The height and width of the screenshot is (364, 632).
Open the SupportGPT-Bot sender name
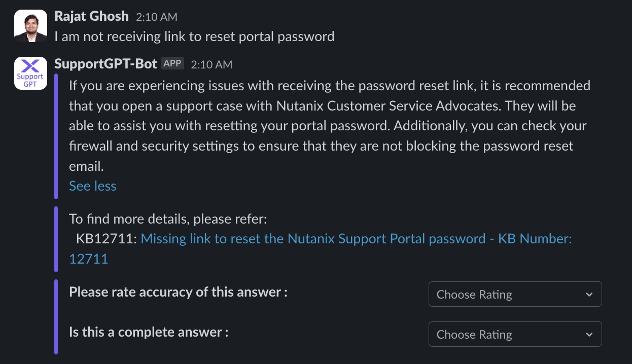point(106,63)
